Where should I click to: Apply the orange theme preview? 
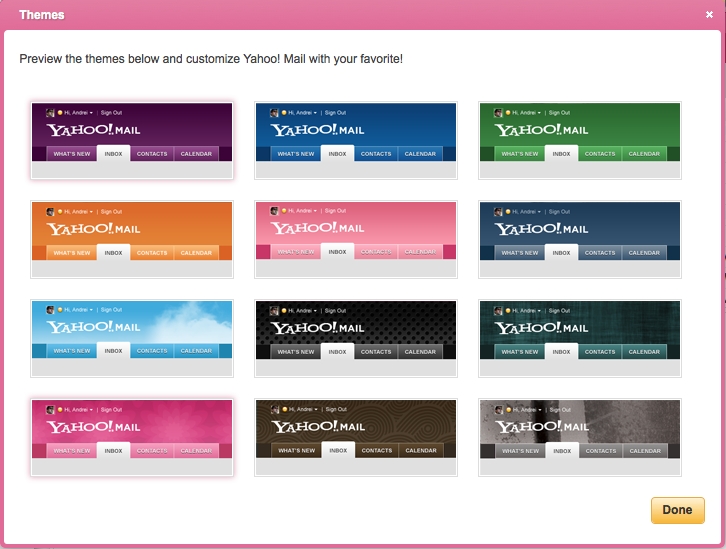click(x=132, y=239)
